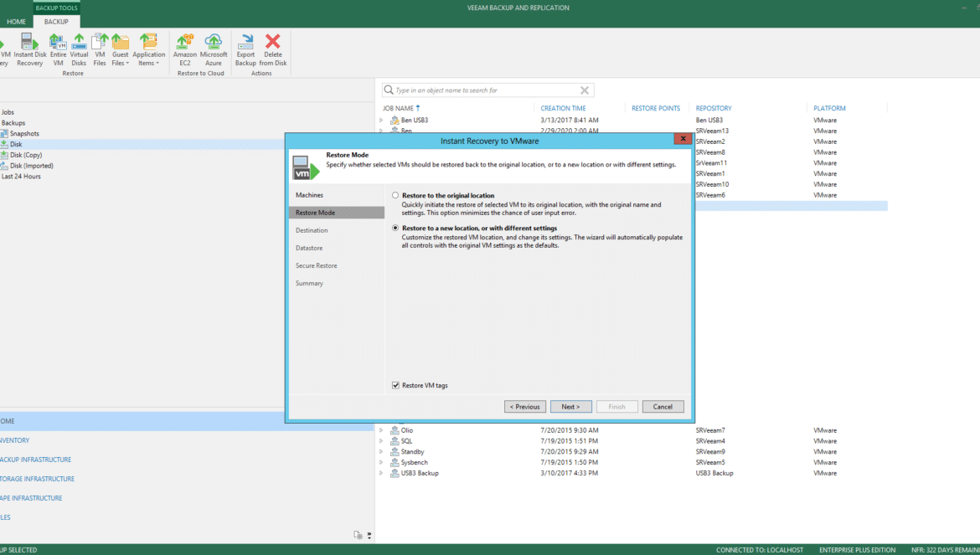Switch to the HOME ribbon tab

pyautogui.click(x=16, y=21)
